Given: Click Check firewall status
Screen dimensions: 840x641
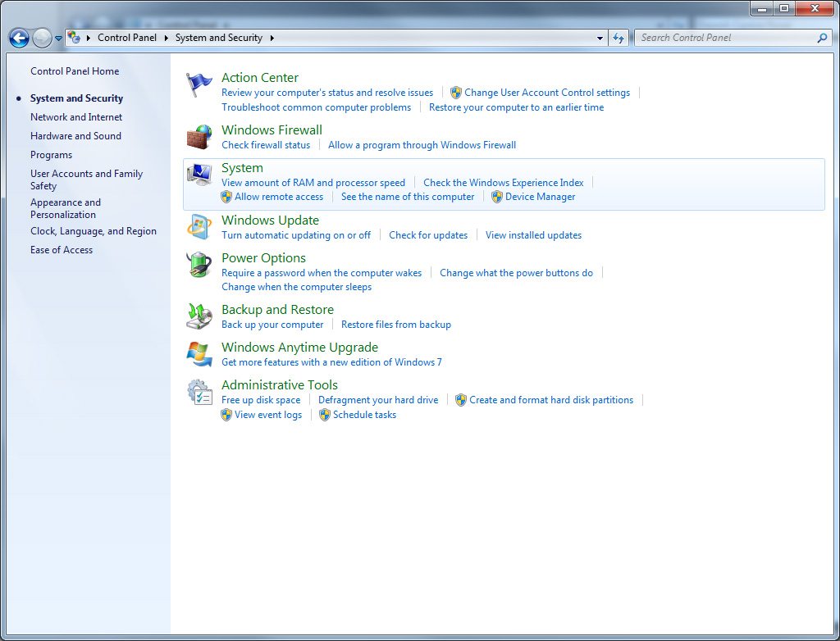Looking at the screenshot, I should click(x=266, y=145).
